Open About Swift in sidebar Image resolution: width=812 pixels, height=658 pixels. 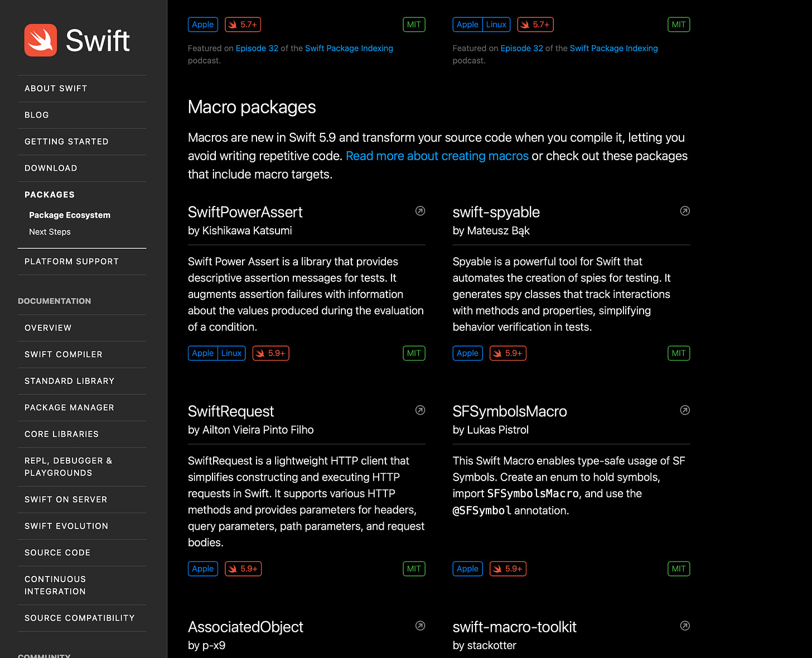tap(56, 88)
